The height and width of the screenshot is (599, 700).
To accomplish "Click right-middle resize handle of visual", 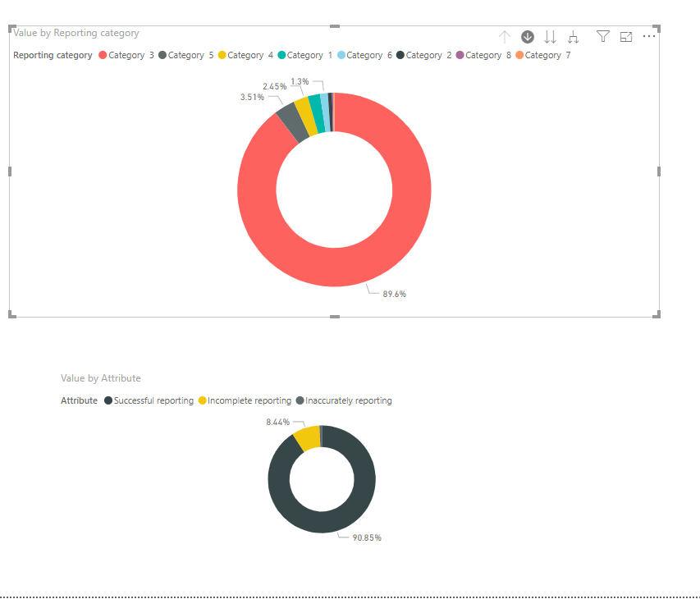I will coord(659,171).
